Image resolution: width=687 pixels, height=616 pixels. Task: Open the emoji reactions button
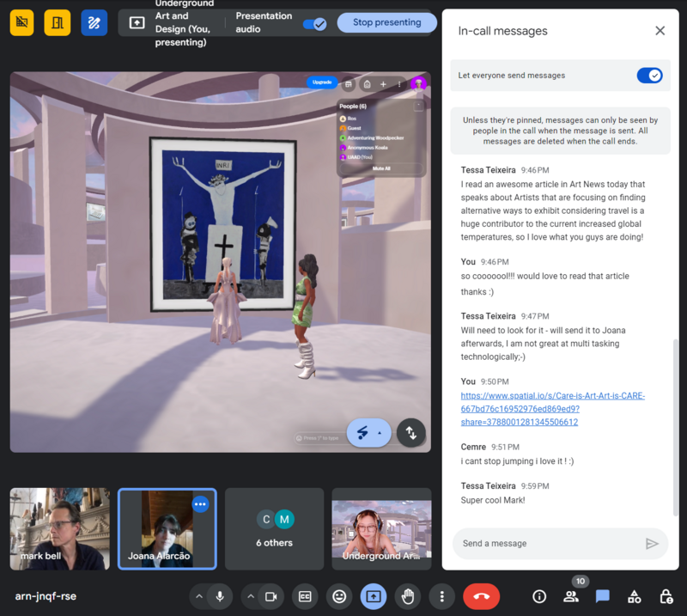point(339,596)
